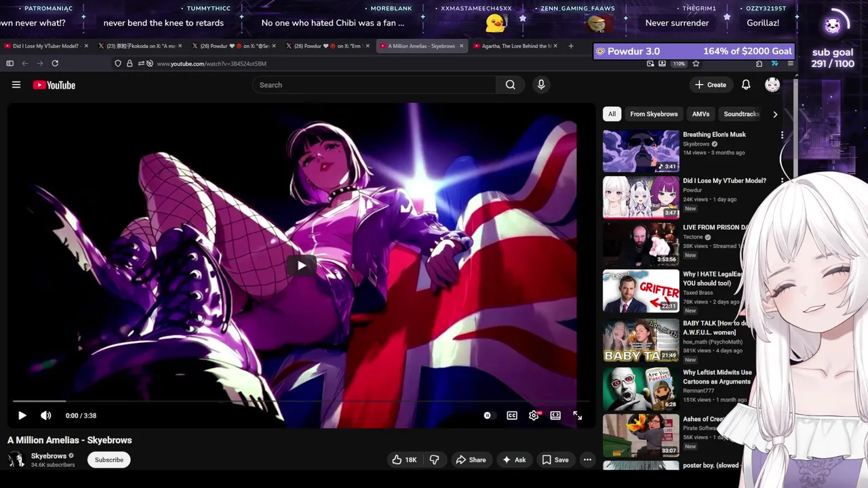This screenshot has height=488, width=868.
Task: Close the A Million Amelias tab
Action: pyautogui.click(x=462, y=46)
